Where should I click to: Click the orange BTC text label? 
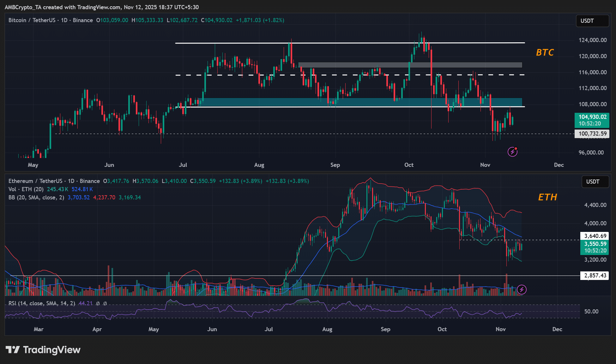point(545,52)
